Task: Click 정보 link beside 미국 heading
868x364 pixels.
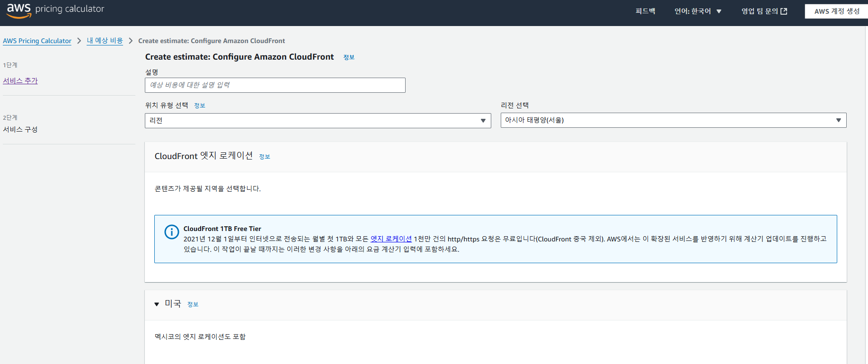Action: pyautogui.click(x=193, y=304)
